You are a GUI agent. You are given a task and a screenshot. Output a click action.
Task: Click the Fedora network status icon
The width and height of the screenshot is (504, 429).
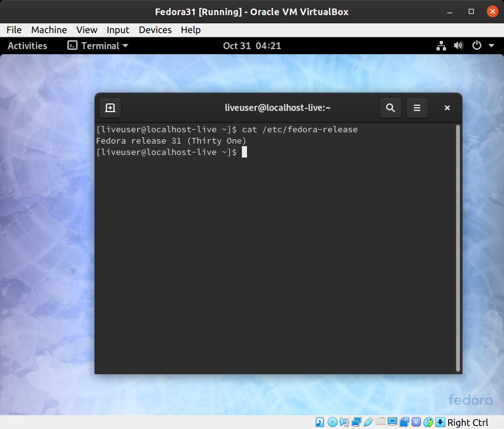(441, 46)
